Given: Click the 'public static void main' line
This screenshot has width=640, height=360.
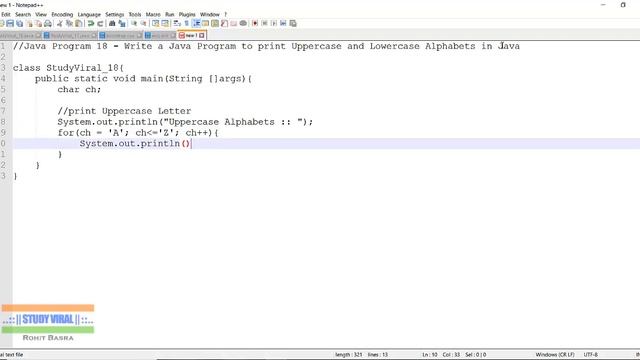Looking at the screenshot, I should click(143, 79).
